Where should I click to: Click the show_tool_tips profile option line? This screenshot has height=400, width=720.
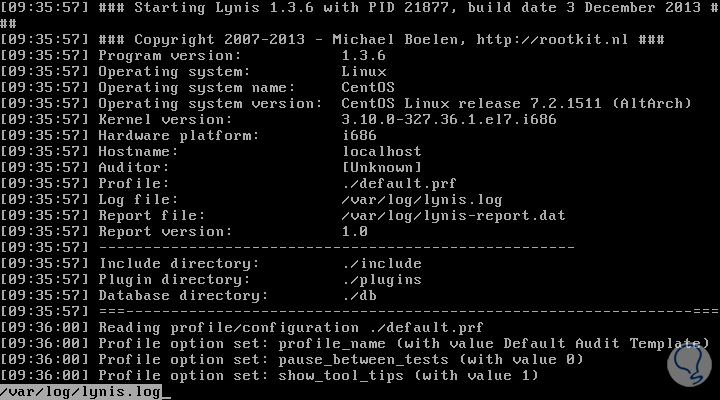click(318, 376)
